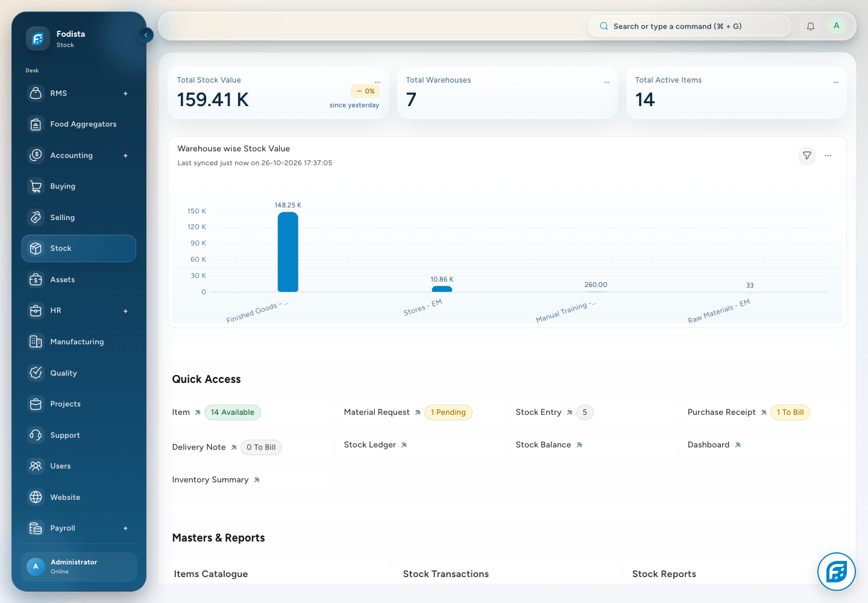Viewport: 868px width, 603px height.
Task: Open the user avatar menu in the top bar
Action: (836, 26)
